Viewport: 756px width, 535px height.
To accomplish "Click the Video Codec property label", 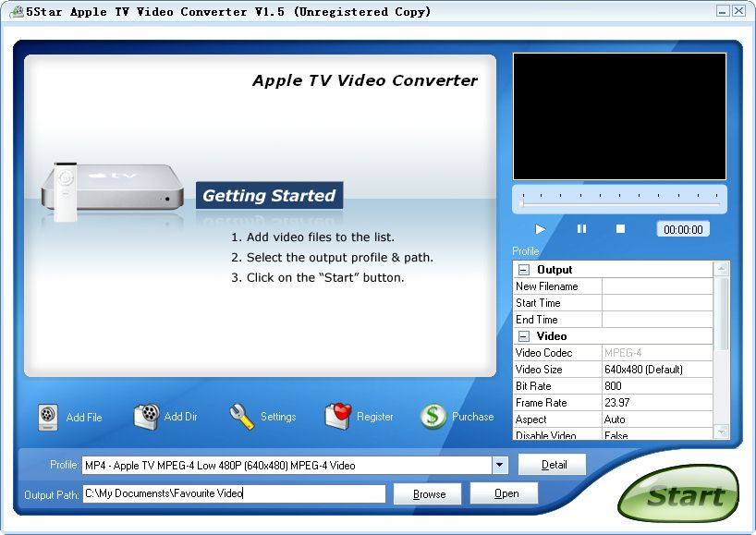I will coord(543,353).
